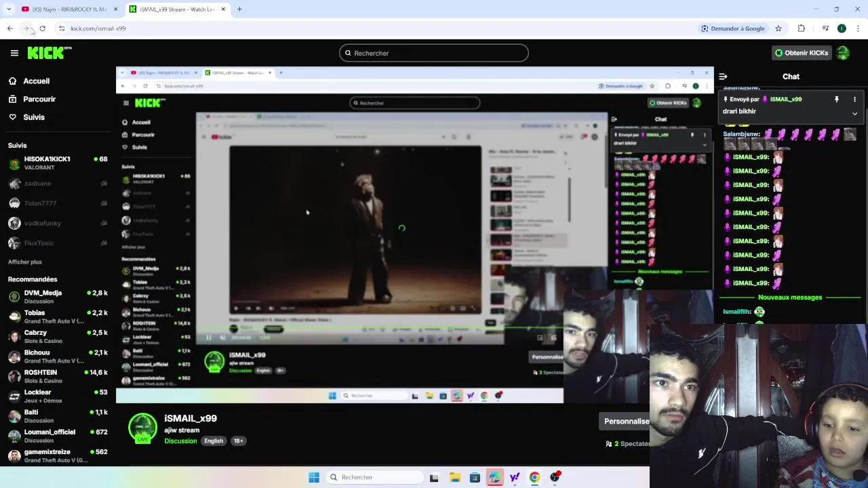Open File Explorer from the taskbar
Viewport: 868px width, 488px height.
tap(455, 477)
